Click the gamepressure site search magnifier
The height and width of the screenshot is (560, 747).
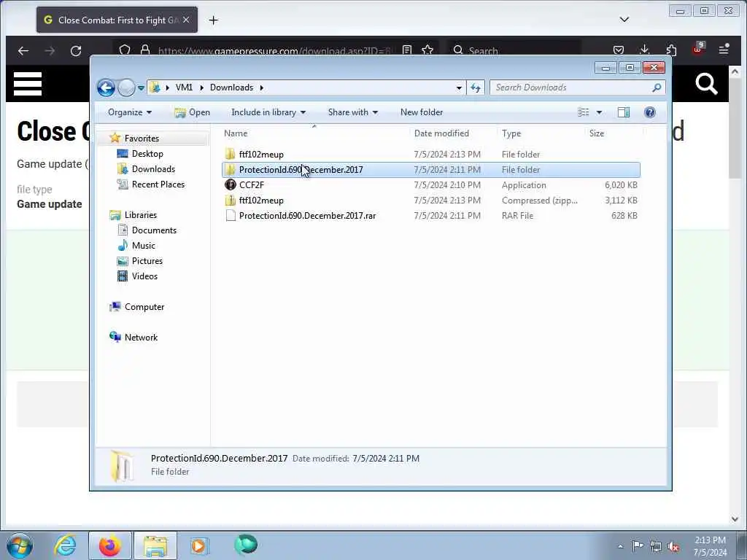click(706, 85)
